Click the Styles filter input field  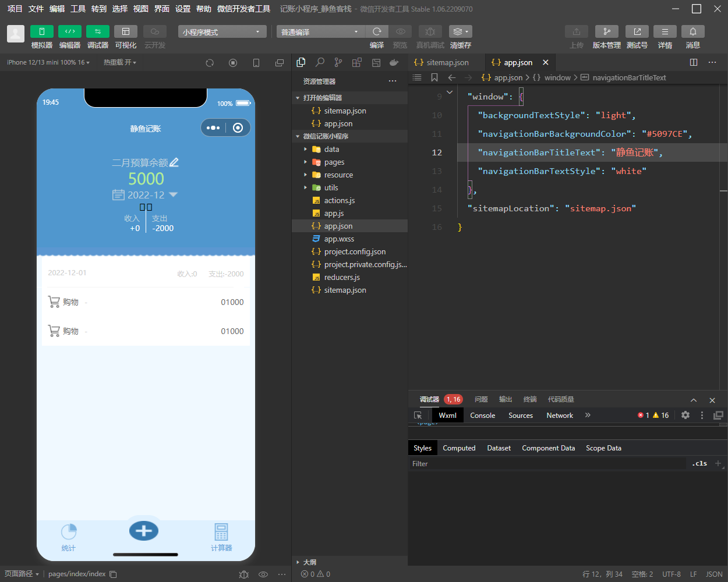click(547, 464)
